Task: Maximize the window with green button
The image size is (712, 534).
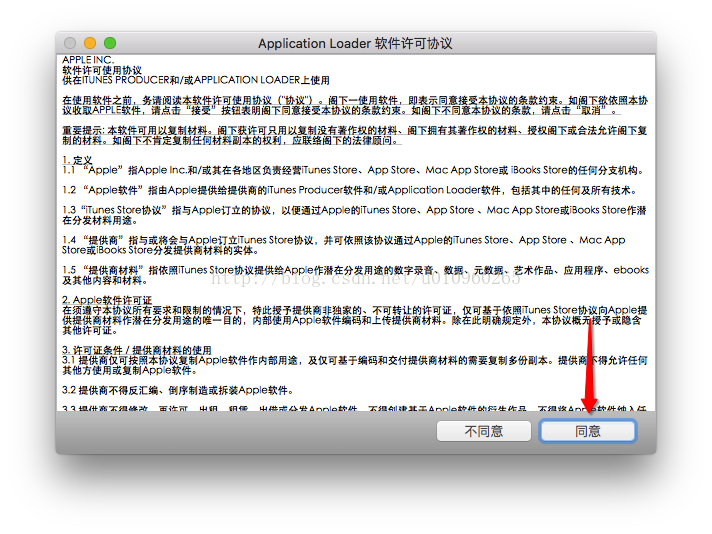Action: point(110,43)
